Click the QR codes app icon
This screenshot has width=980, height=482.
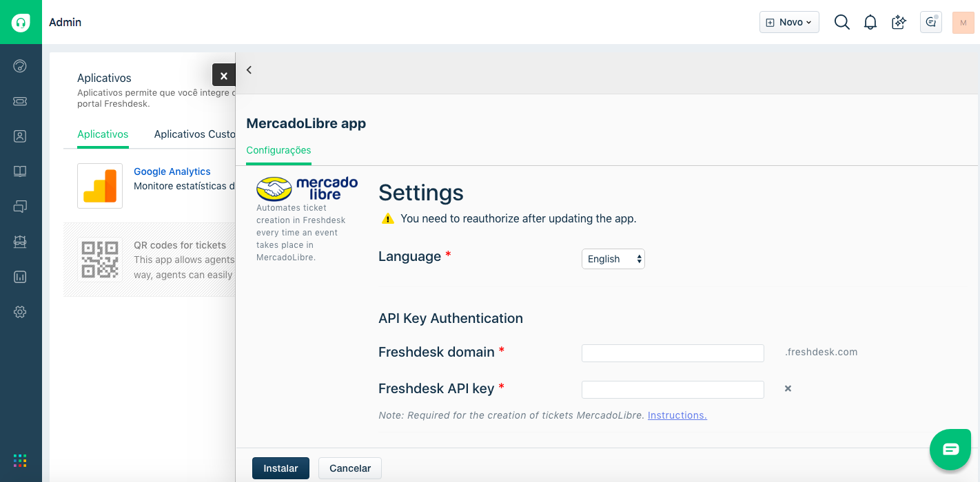tap(100, 259)
